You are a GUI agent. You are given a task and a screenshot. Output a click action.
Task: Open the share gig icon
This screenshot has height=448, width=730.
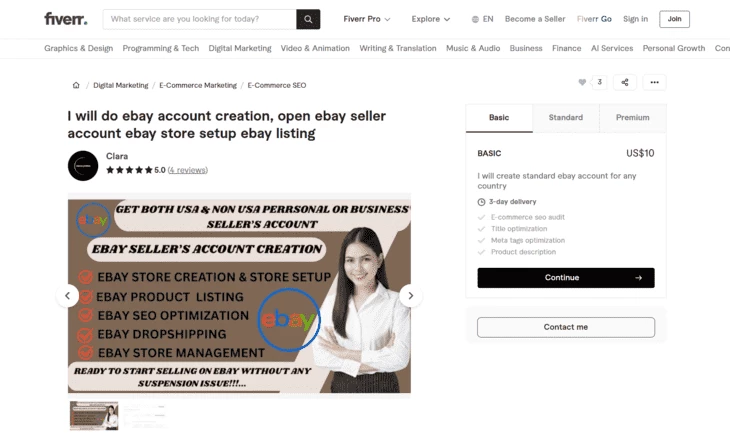coord(625,82)
